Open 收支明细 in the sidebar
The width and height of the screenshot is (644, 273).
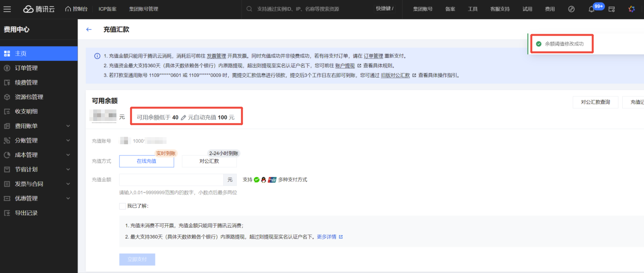click(x=26, y=111)
